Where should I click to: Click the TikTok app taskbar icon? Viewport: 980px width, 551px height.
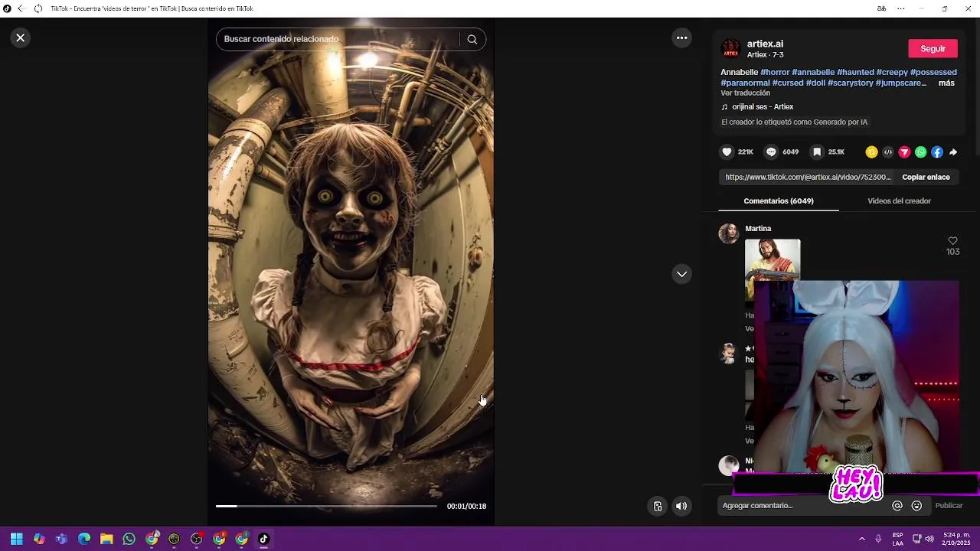[x=264, y=539]
